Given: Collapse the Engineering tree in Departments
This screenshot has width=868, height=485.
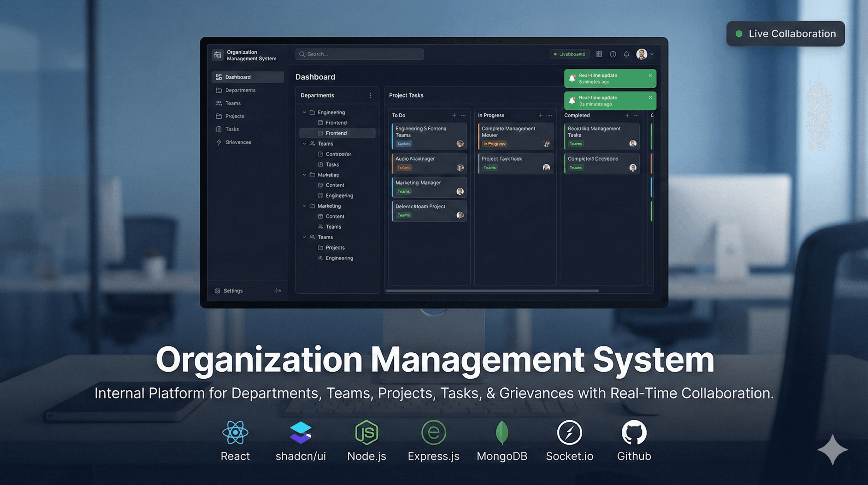Looking at the screenshot, I should 304,112.
